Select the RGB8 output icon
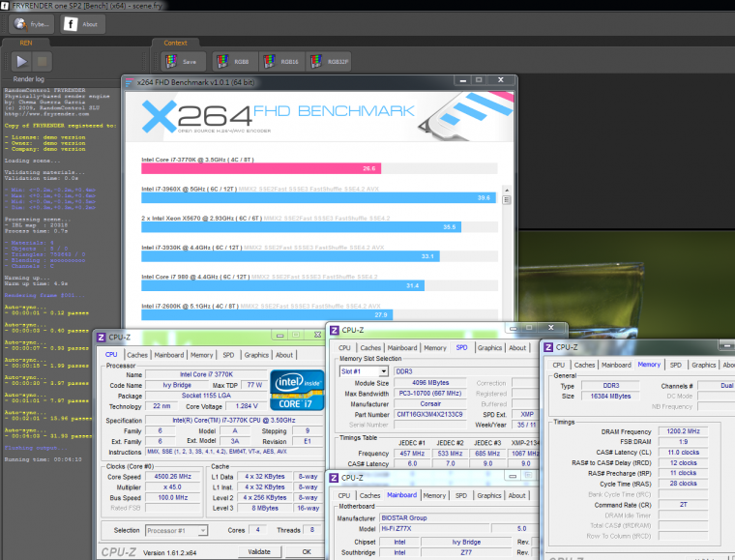 coord(231,62)
